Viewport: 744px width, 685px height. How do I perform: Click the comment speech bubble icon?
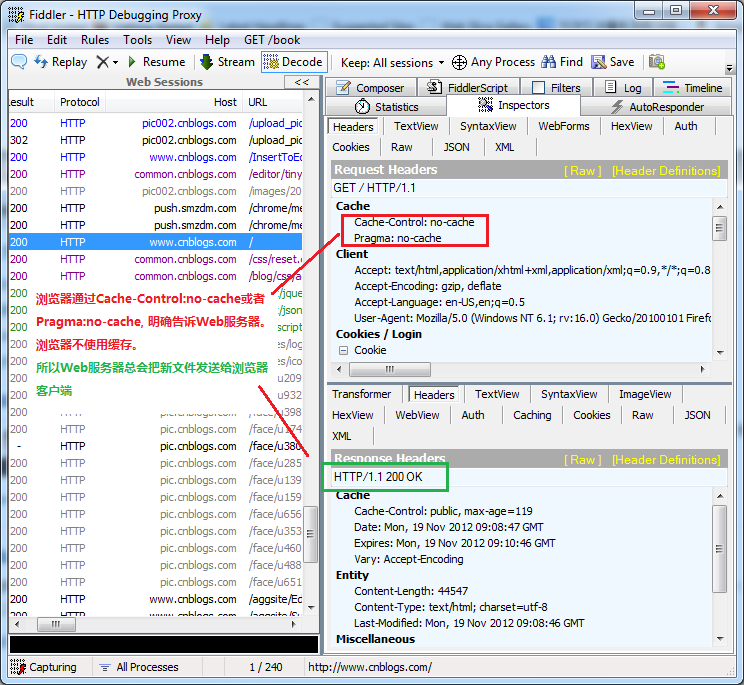click(19, 62)
